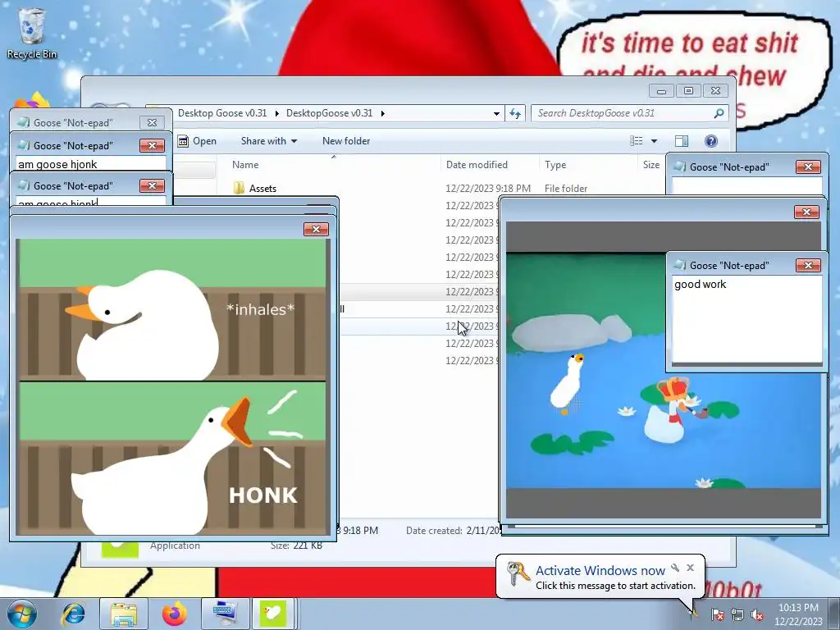Screen dimensions: 840x630
Task: Expand the view options dropdown arrow
Action: pos(654,141)
